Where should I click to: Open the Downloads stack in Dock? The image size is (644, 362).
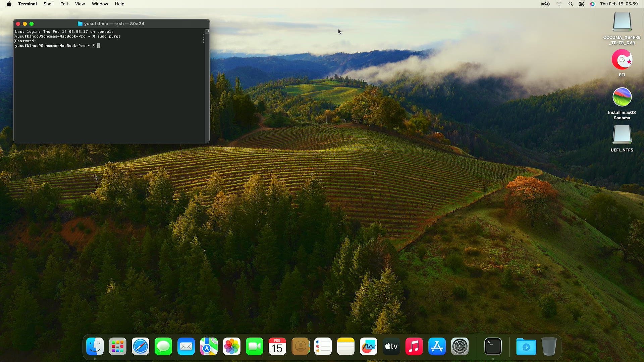click(x=526, y=346)
